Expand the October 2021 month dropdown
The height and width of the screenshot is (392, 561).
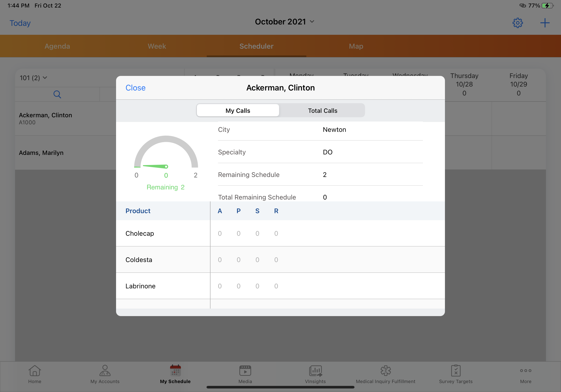[284, 22]
